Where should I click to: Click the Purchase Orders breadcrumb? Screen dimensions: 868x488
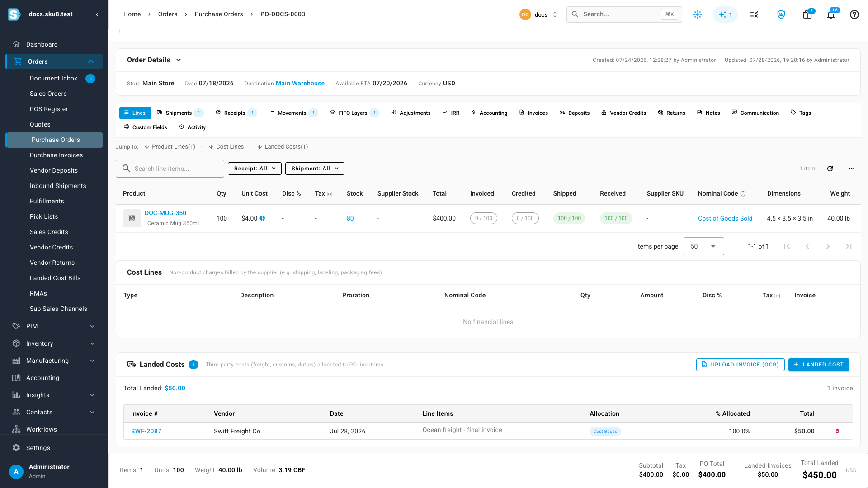(219, 14)
